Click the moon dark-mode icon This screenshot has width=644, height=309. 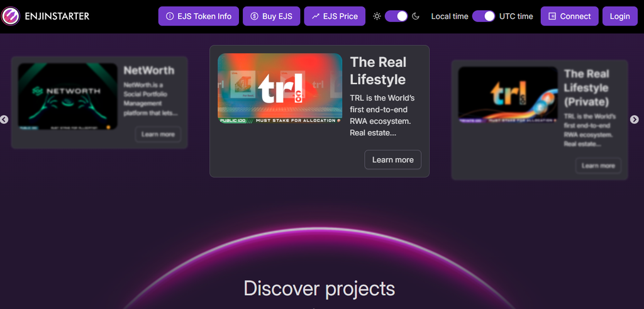coord(416,16)
